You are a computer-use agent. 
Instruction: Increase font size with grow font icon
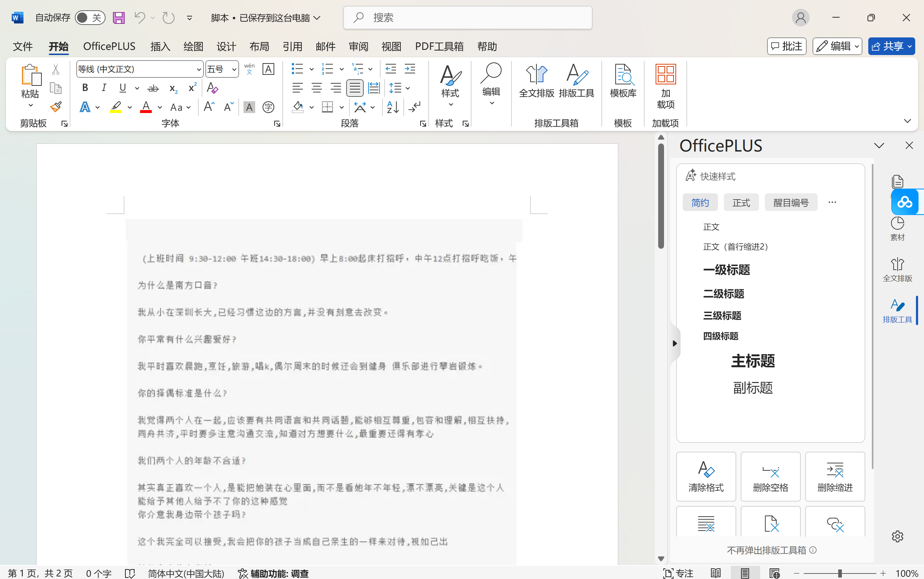pyautogui.click(x=209, y=107)
